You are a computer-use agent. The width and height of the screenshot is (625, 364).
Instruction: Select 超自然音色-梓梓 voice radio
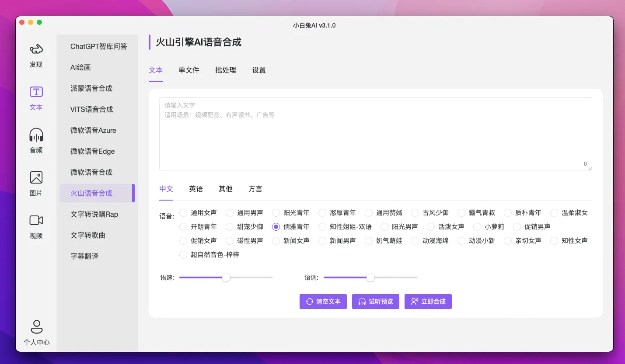pyautogui.click(x=183, y=255)
